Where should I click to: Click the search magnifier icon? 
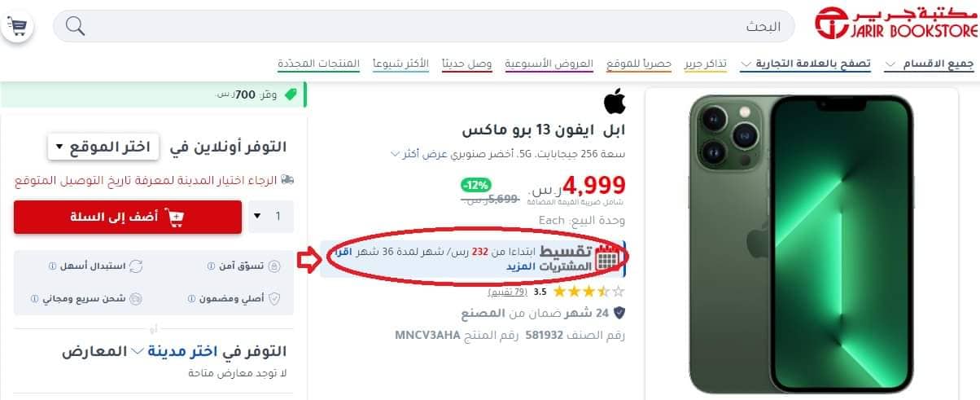(75, 27)
